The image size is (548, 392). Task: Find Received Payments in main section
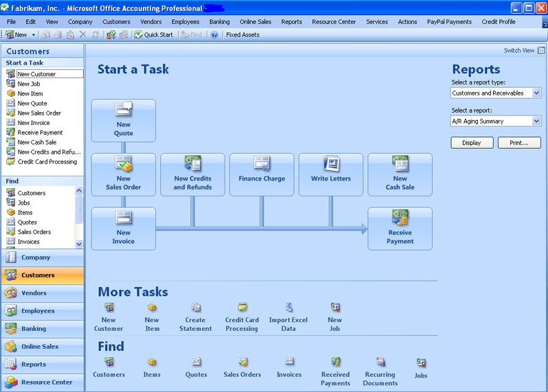(x=336, y=372)
